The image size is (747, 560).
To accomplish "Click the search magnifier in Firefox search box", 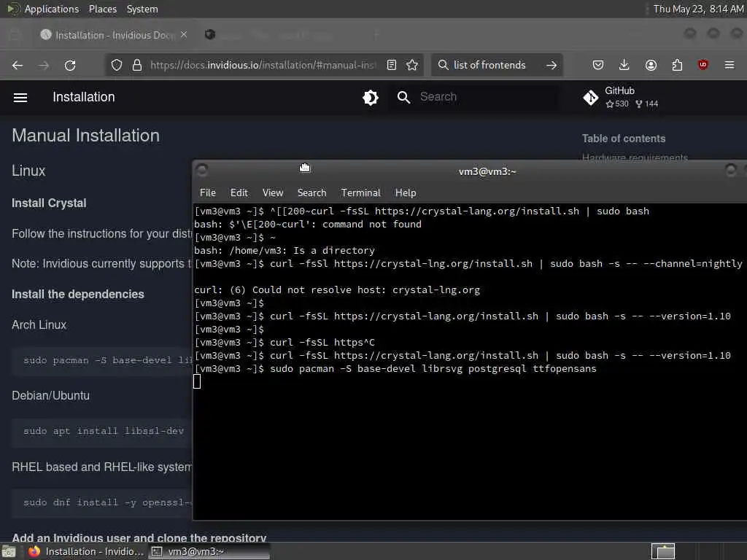I will coord(443,65).
